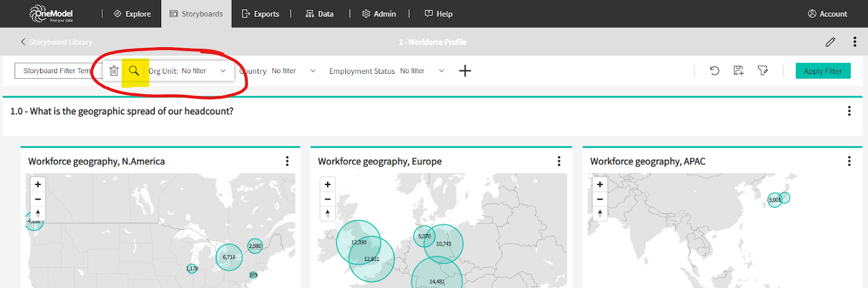Open Workforce geography, N.America tile menu

pos(287,161)
